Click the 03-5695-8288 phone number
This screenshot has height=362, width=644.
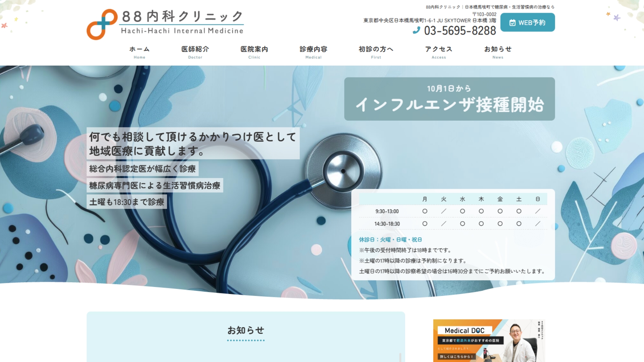click(x=460, y=31)
